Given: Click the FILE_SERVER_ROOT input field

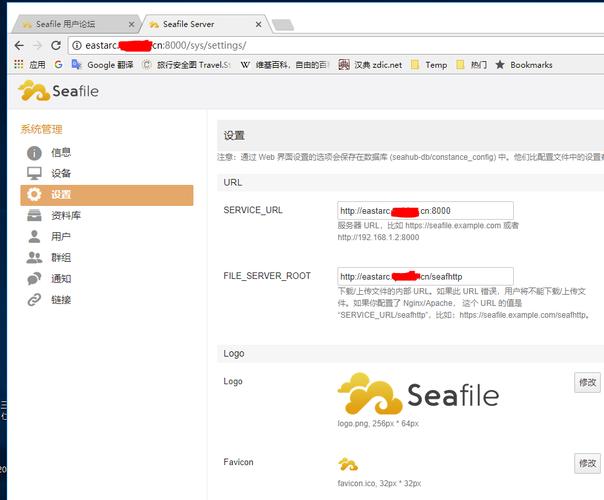Looking at the screenshot, I should pyautogui.click(x=425, y=277).
